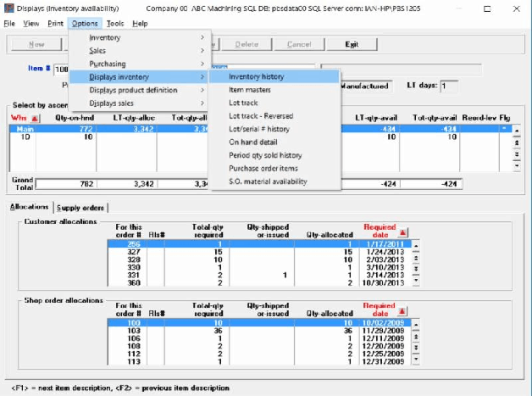Switch to the Supply orders tab
This screenshot has width=532, height=396.
tap(80, 208)
